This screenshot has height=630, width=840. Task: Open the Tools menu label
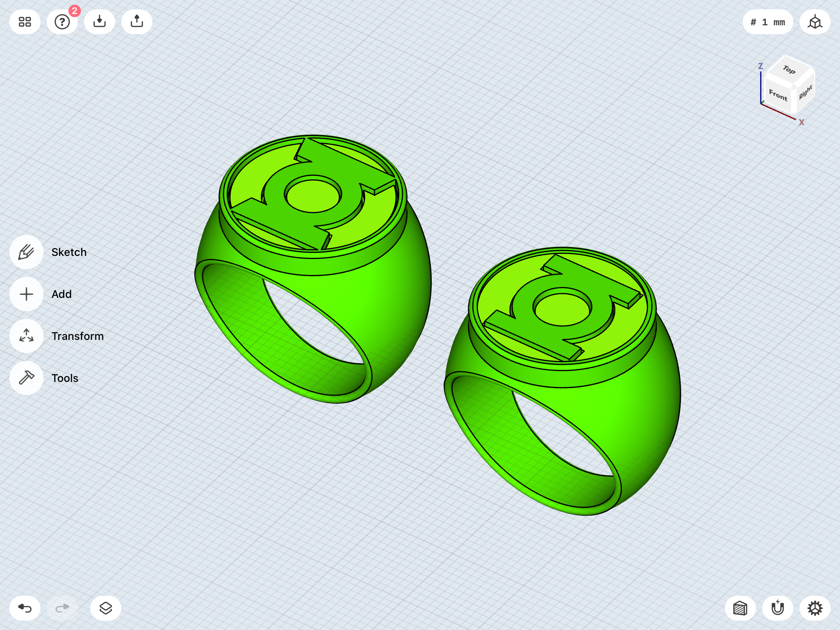pos(65,378)
